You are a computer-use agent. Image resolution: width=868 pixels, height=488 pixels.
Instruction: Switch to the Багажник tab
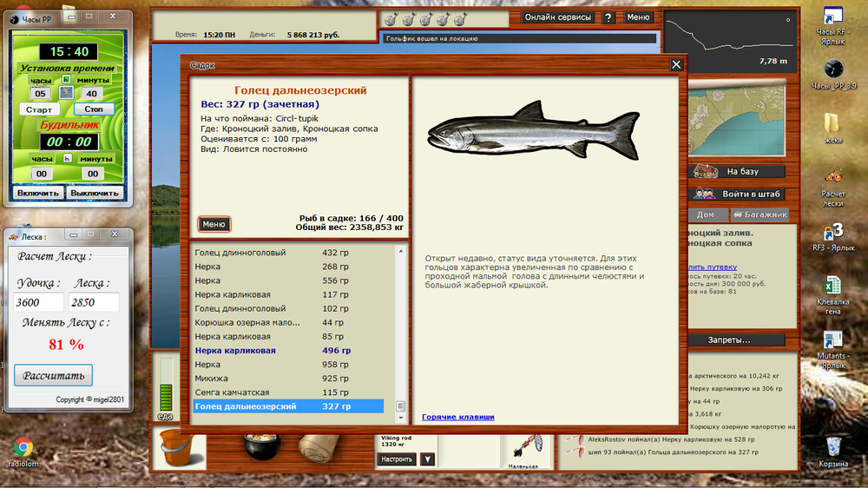tap(760, 214)
